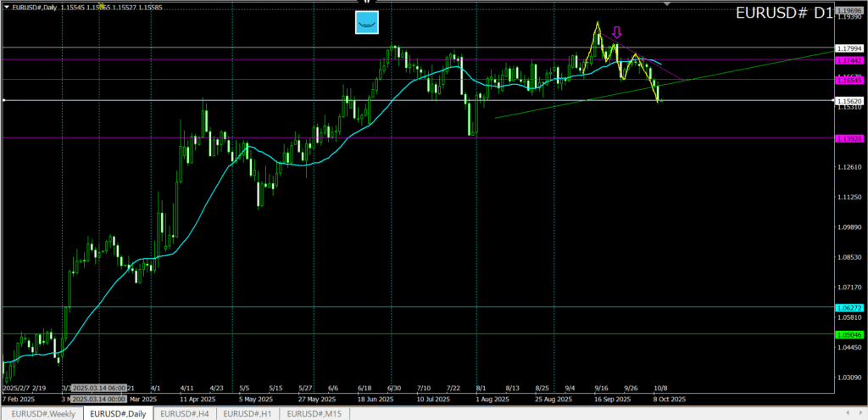Open the triangle menu beside EURUSD#,Daily title

pos(5,7)
